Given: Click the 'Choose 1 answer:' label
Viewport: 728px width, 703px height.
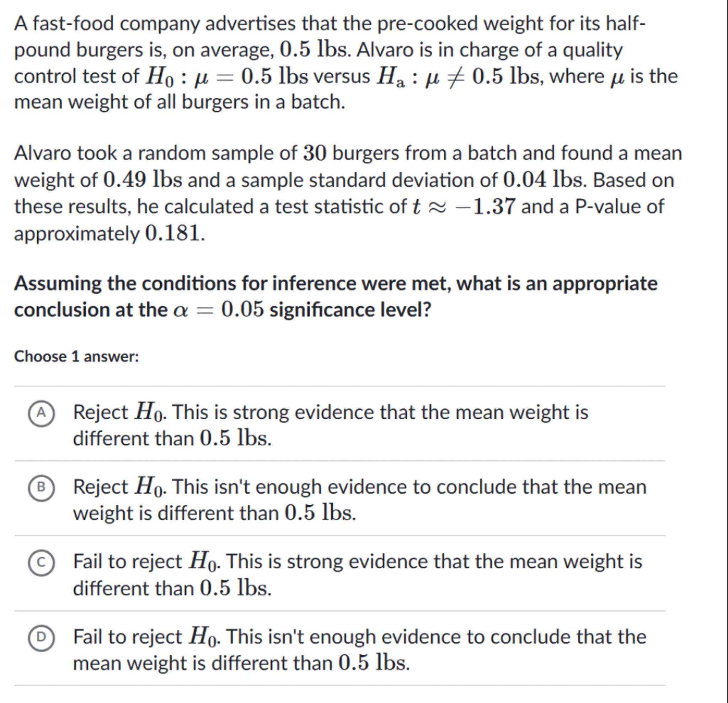Looking at the screenshot, I should (x=76, y=356).
